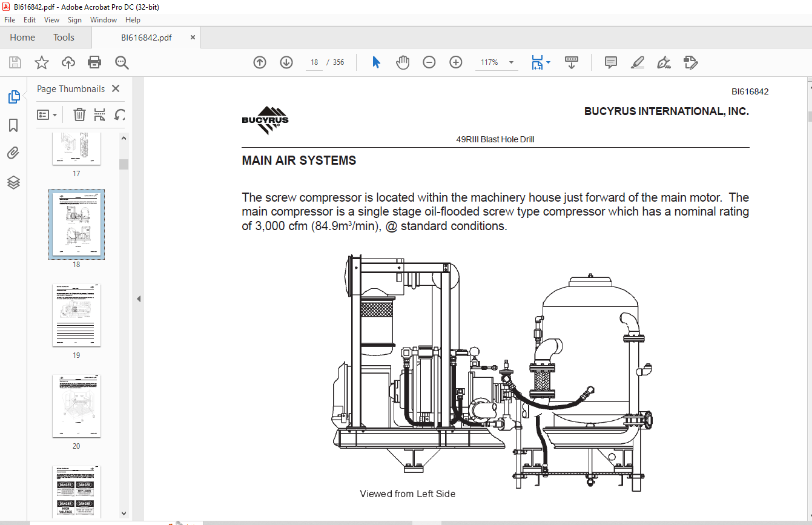Screen dimensions: 812x525
Task: Activate the Hand pan tool
Action: 403,62
